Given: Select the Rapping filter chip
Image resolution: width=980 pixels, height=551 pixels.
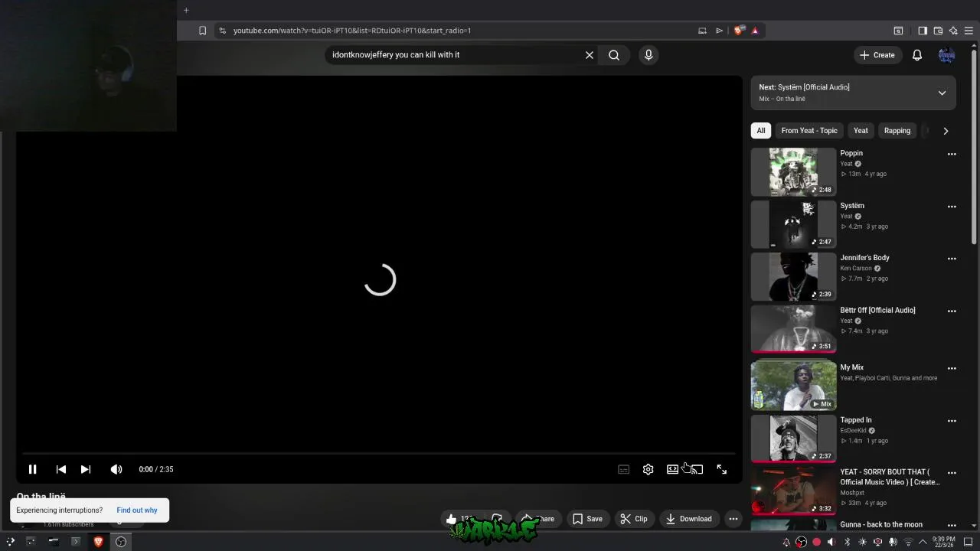Looking at the screenshot, I should pyautogui.click(x=897, y=131).
